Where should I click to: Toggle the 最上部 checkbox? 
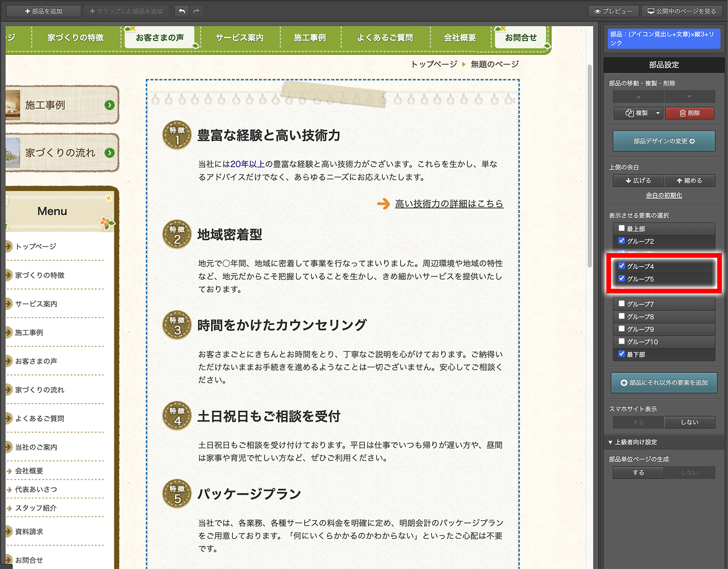(x=621, y=228)
